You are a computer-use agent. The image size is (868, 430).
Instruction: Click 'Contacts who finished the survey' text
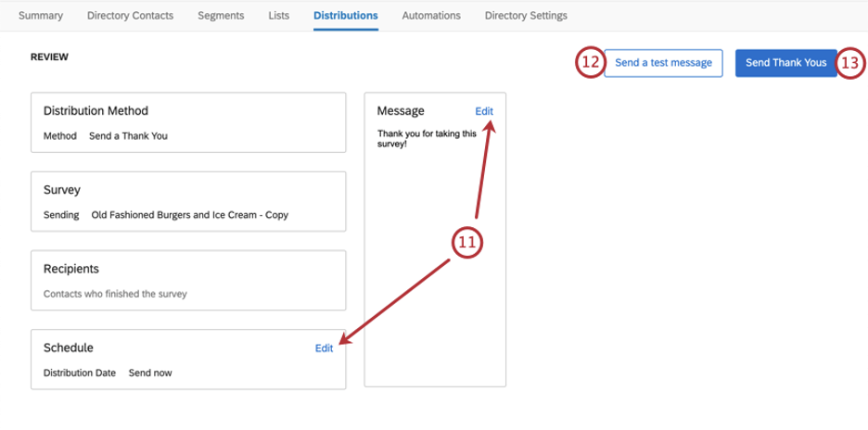(x=115, y=294)
